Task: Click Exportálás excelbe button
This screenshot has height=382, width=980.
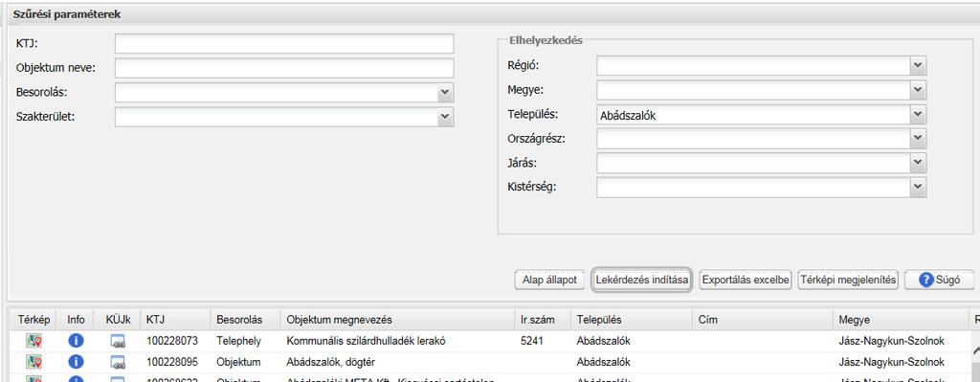Action: pos(746,281)
